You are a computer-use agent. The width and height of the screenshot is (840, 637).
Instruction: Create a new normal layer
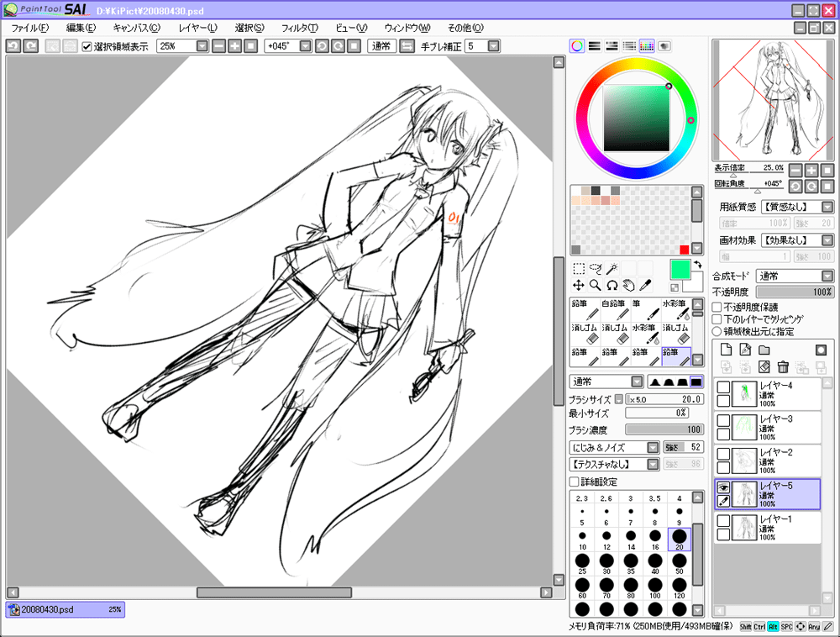click(x=726, y=350)
